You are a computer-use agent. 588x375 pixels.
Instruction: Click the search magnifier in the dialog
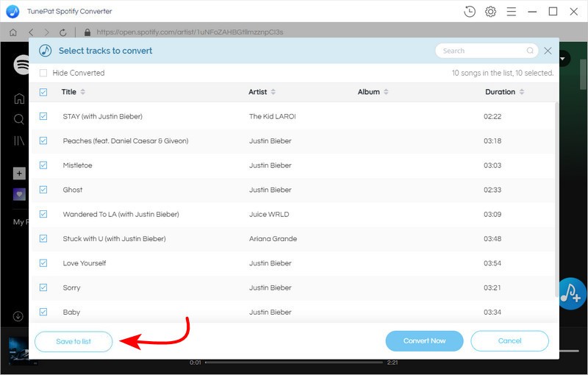530,51
